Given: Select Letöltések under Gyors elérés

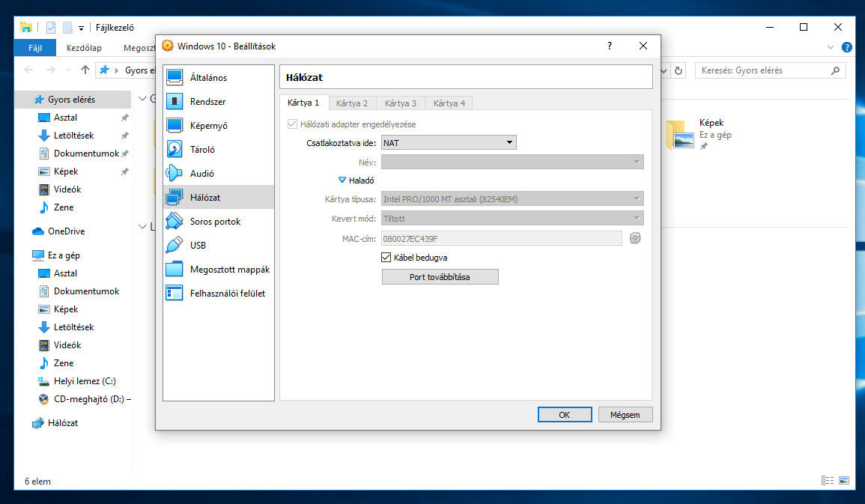Looking at the screenshot, I should (x=74, y=136).
